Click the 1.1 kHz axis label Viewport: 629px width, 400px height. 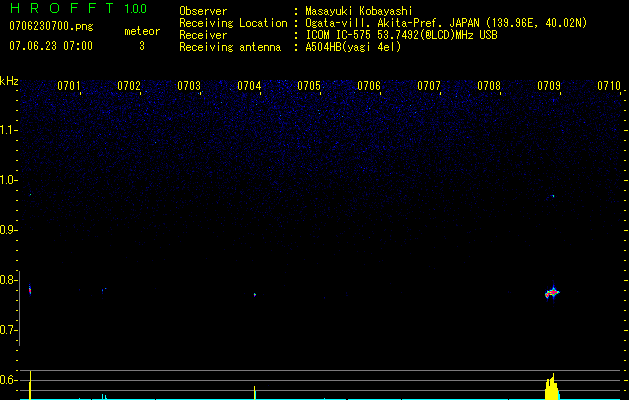[8, 130]
